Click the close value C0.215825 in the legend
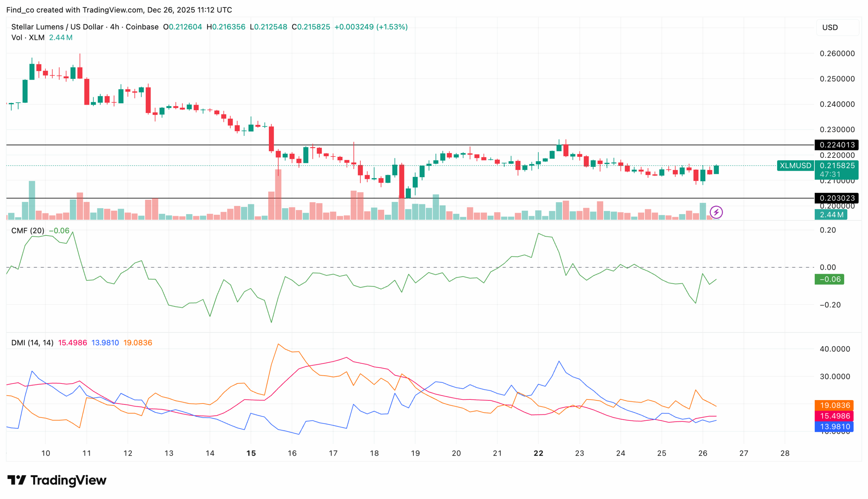This screenshot has height=499, width=868. [311, 27]
